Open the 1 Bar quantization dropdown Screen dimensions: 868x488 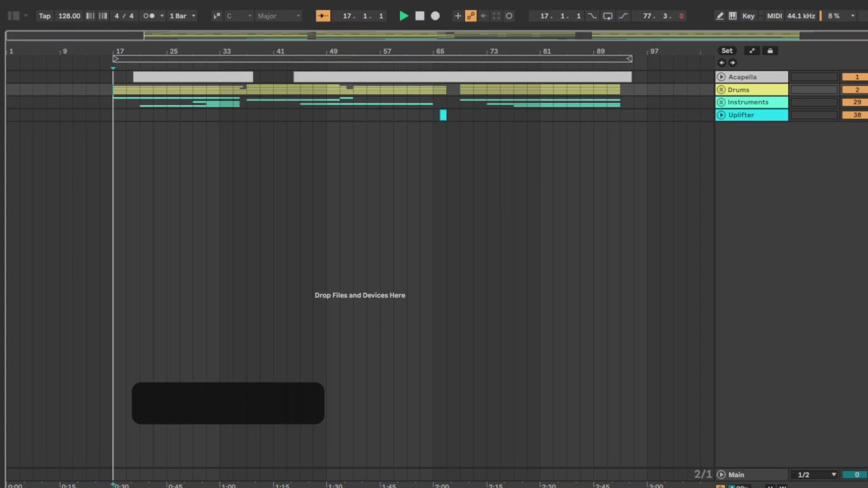pyautogui.click(x=182, y=16)
